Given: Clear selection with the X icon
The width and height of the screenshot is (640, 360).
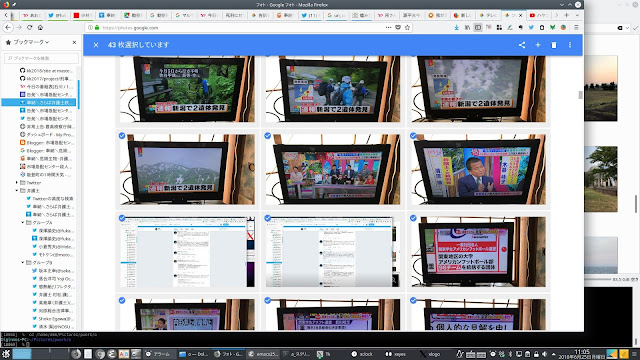Looking at the screenshot, I should [x=96, y=45].
